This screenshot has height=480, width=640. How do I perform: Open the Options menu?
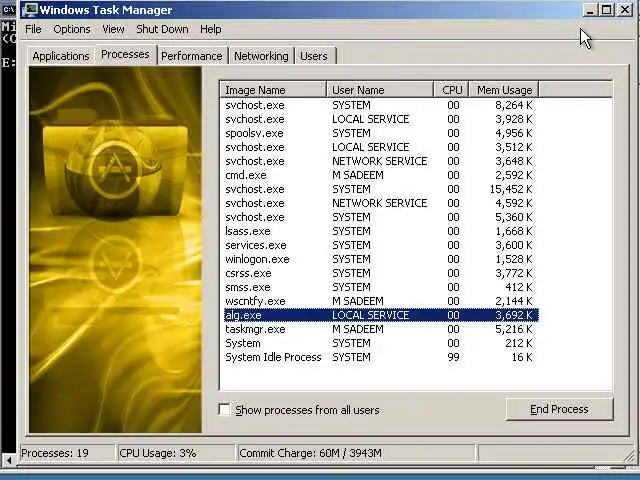pyautogui.click(x=72, y=29)
